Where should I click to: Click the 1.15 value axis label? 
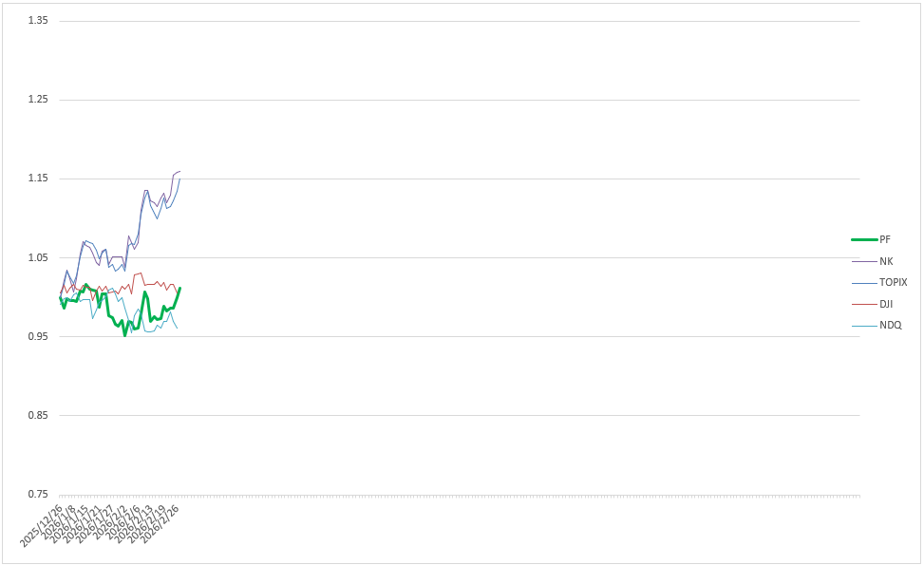click(x=38, y=179)
